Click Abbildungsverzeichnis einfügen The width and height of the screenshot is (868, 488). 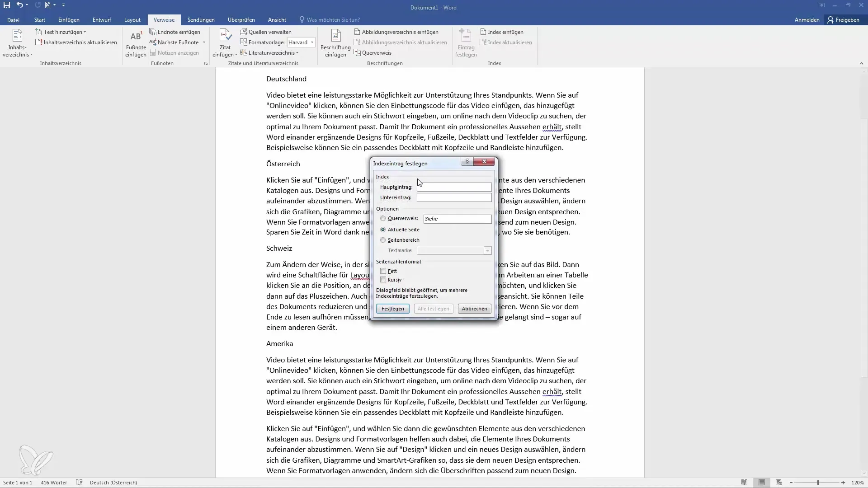point(396,32)
